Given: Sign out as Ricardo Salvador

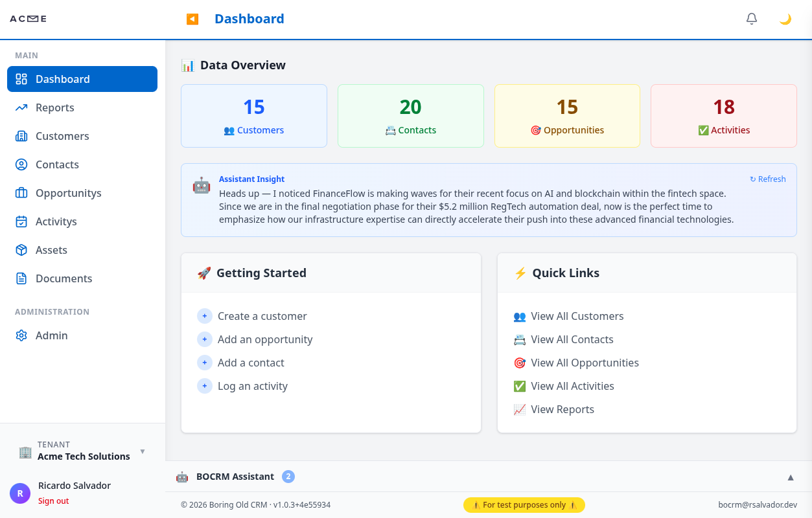Looking at the screenshot, I should pos(53,501).
